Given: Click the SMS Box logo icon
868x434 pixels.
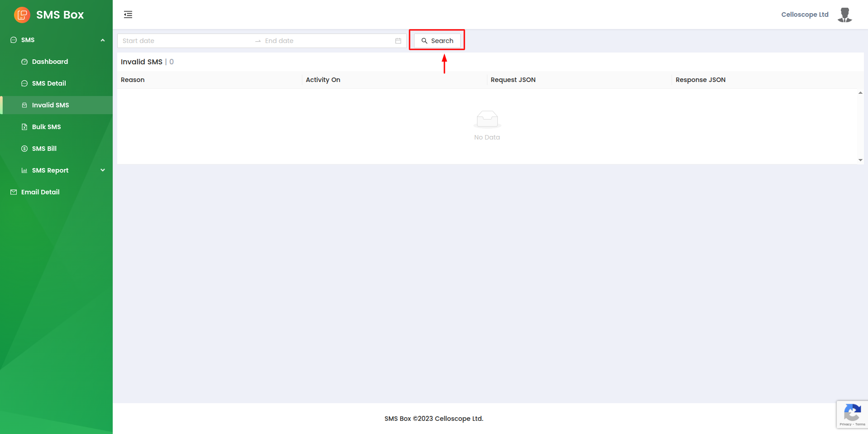Looking at the screenshot, I should (x=22, y=15).
